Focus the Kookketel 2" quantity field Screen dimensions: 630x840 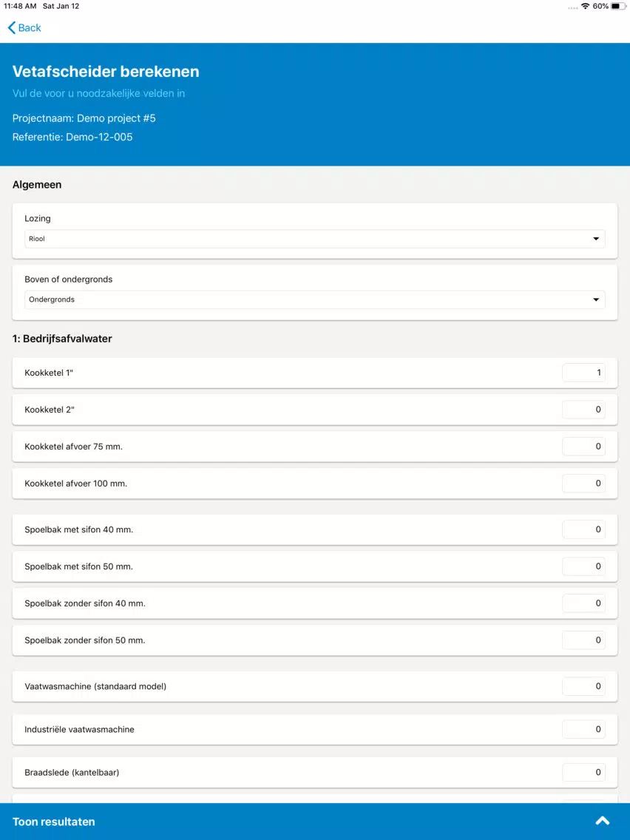[583, 410]
